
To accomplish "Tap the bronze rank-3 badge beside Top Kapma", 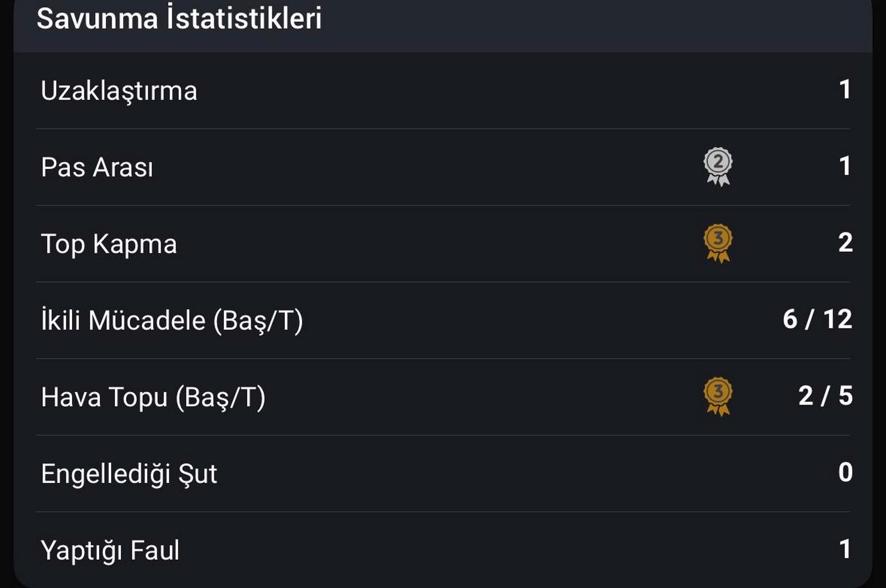I will coord(718,243).
